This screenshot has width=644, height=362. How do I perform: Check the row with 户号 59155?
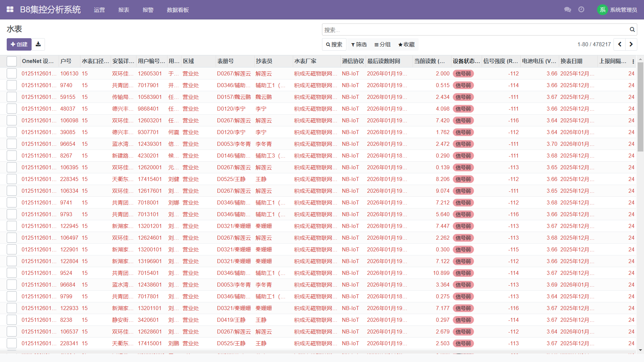[x=12, y=97]
